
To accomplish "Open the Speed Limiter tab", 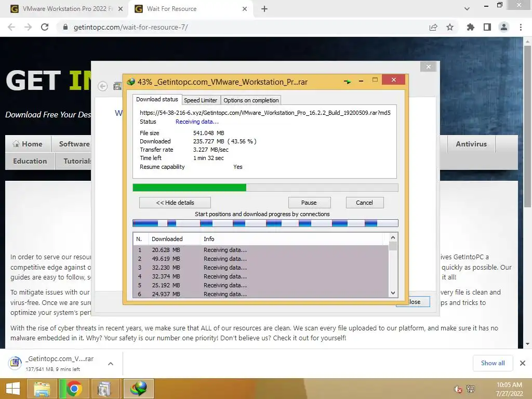I will [201, 100].
